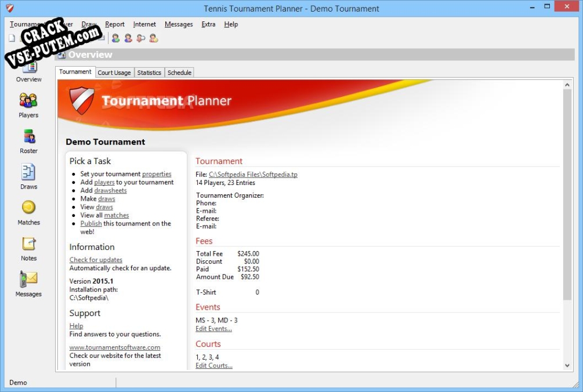Click the Demo Tournament heading
The height and width of the screenshot is (392, 583).
click(x=105, y=142)
